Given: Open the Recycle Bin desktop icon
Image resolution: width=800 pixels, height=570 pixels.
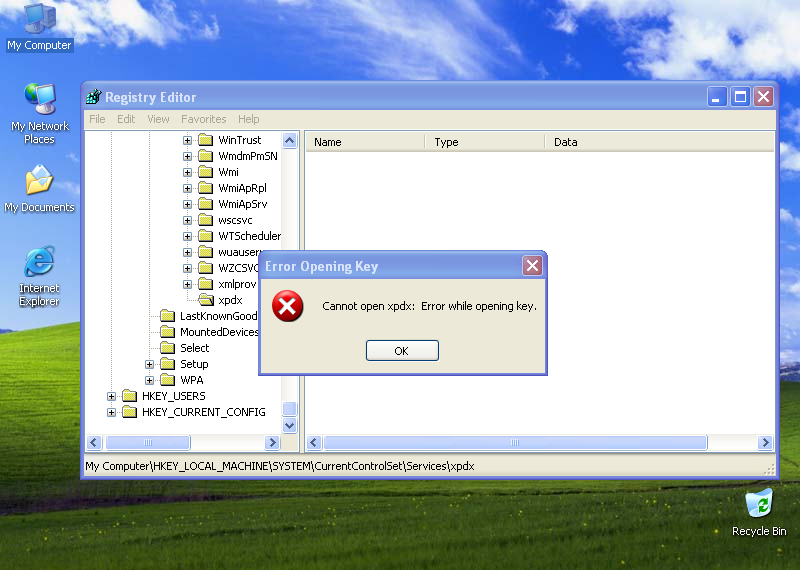Looking at the screenshot, I should click(x=759, y=512).
